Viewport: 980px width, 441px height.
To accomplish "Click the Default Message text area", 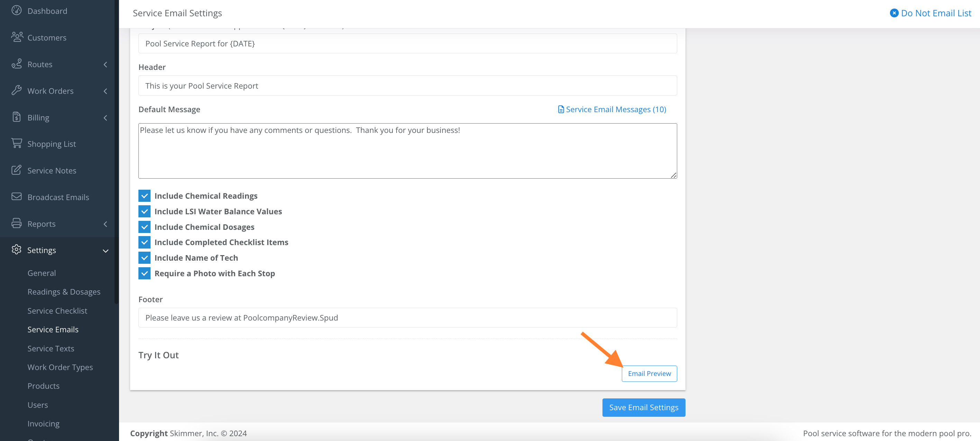I will pyautogui.click(x=407, y=151).
